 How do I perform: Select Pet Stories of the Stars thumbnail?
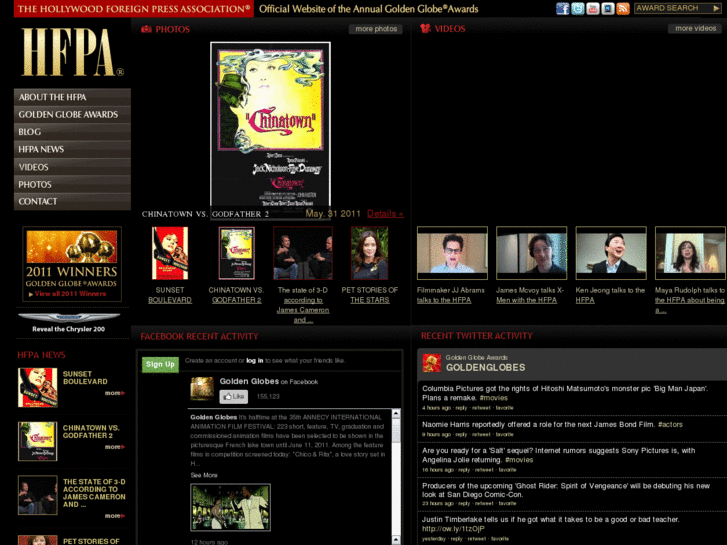370,253
